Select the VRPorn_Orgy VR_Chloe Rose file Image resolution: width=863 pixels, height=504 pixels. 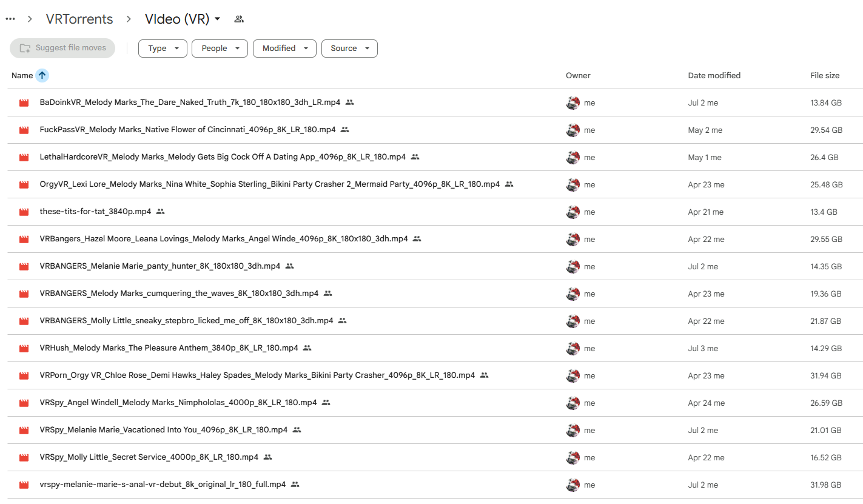tap(257, 375)
